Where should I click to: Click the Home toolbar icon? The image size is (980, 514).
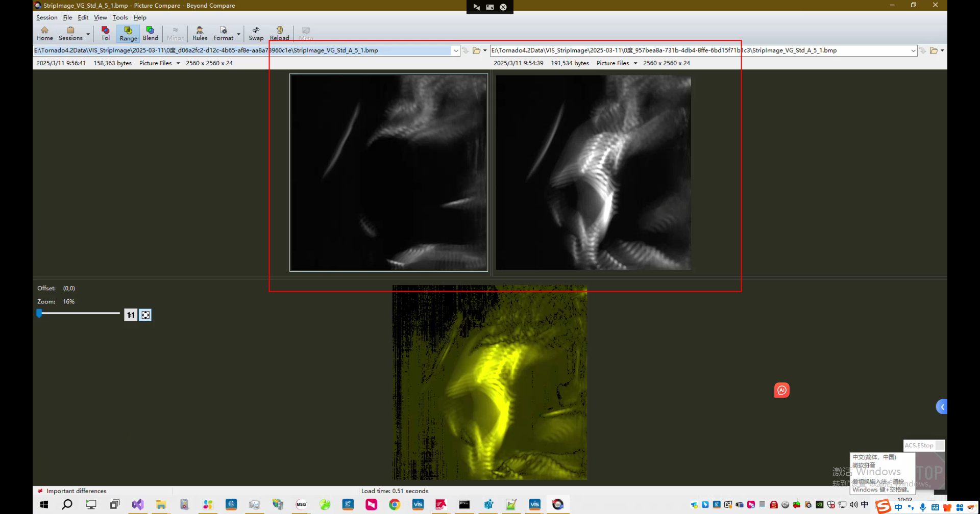(44, 34)
